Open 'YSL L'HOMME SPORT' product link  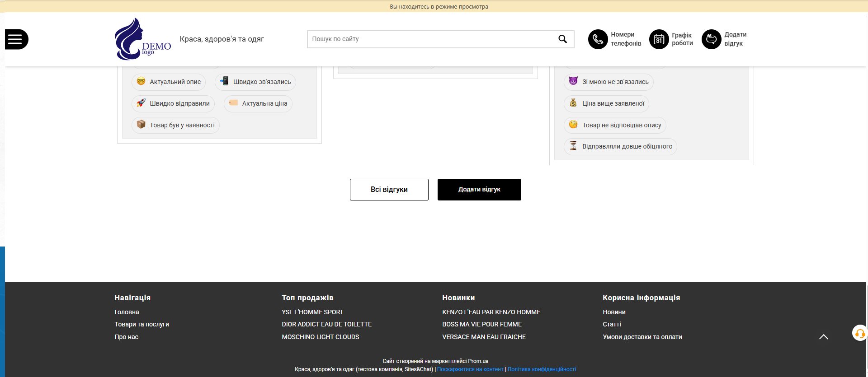point(312,312)
